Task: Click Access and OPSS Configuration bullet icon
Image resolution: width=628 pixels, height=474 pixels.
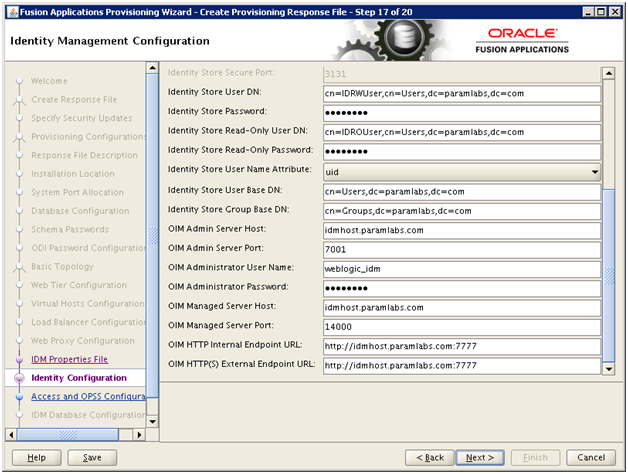Action: pos(19,397)
